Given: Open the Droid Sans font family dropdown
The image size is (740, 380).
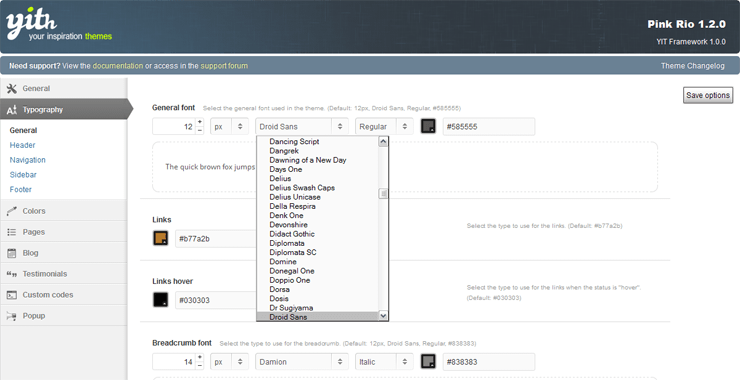Looking at the screenshot, I should pyautogui.click(x=302, y=127).
